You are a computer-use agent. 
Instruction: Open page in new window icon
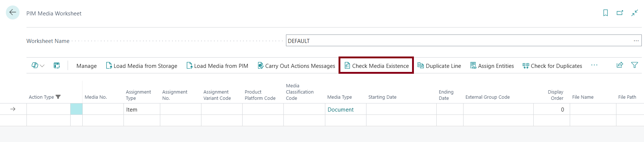[620, 13]
